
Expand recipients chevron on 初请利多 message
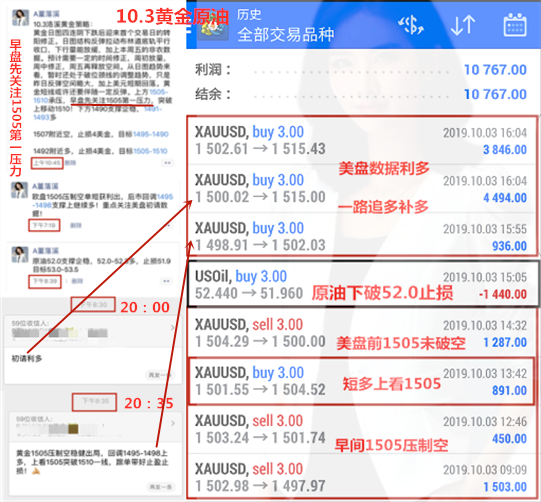point(173,327)
